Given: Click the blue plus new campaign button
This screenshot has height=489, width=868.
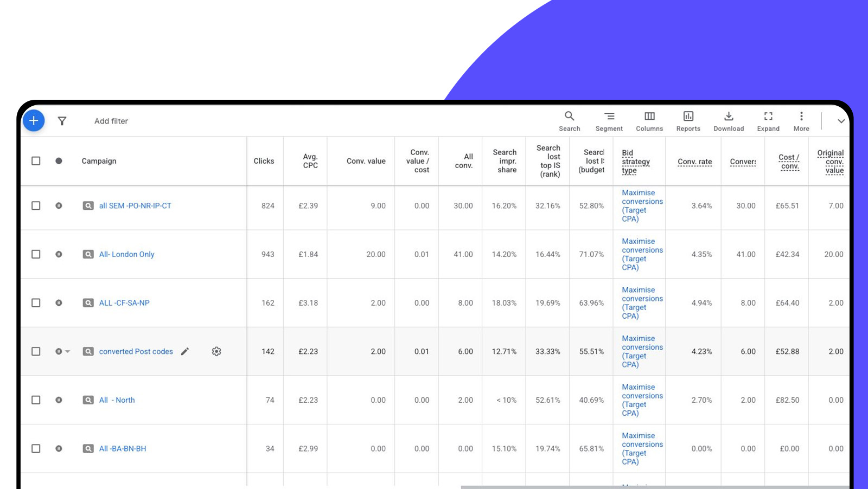Looking at the screenshot, I should click(x=34, y=120).
